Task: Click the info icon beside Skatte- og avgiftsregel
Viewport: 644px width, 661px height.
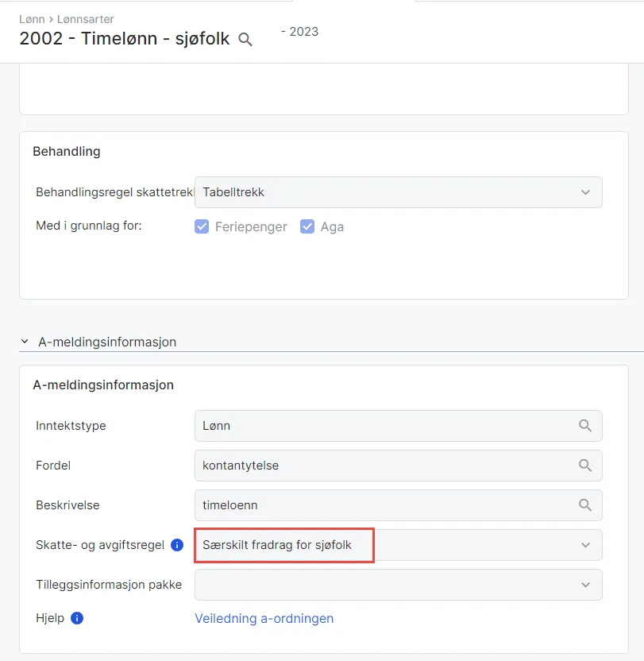Action: pos(176,545)
